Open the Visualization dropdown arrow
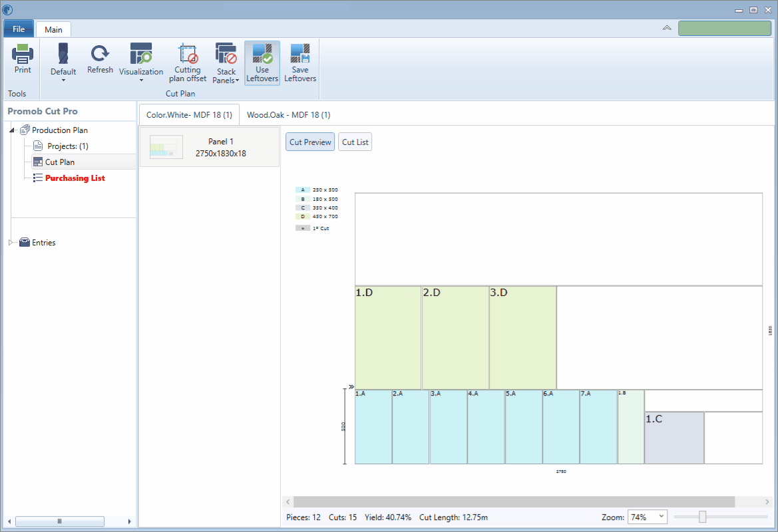This screenshot has width=778, height=532. (141, 80)
